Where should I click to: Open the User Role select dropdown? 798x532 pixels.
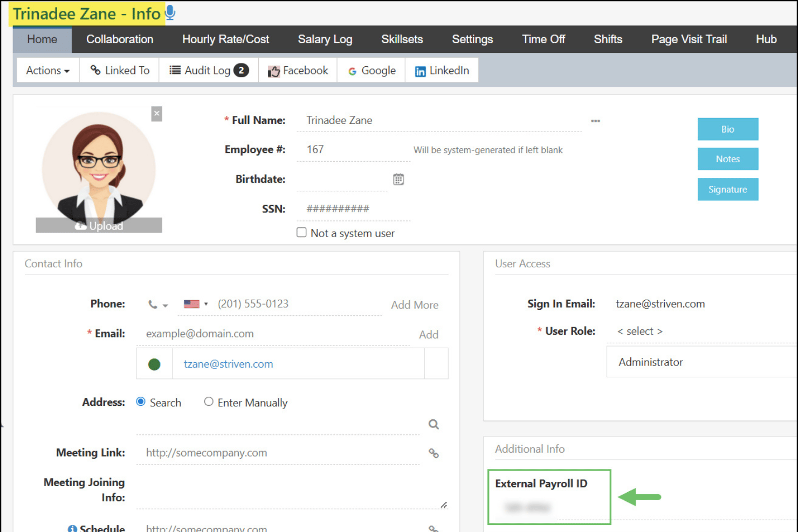[701, 331]
